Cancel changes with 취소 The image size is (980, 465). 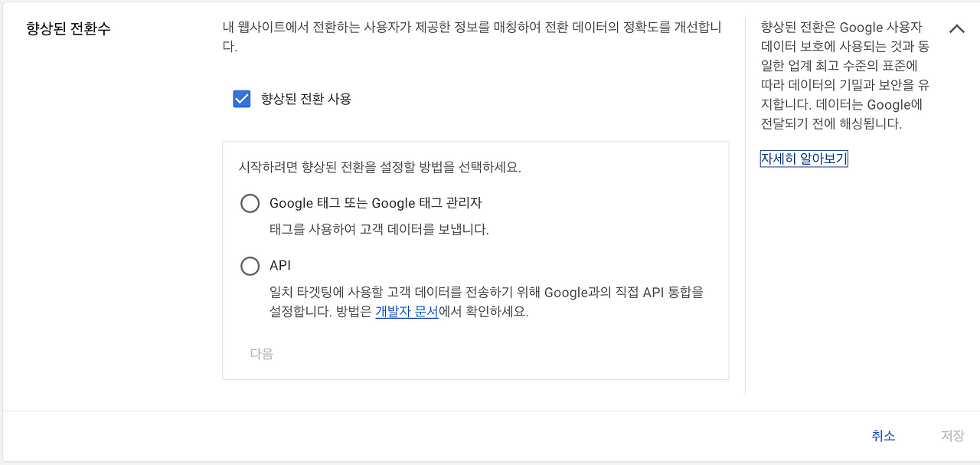pos(883,435)
